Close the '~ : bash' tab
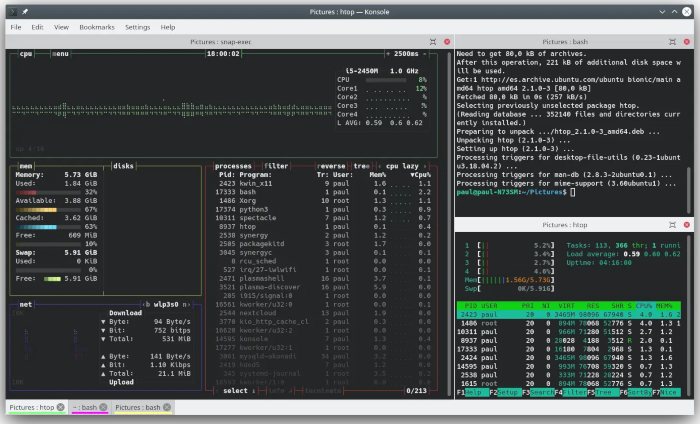The height and width of the screenshot is (424, 700). [x=103, y=408]
